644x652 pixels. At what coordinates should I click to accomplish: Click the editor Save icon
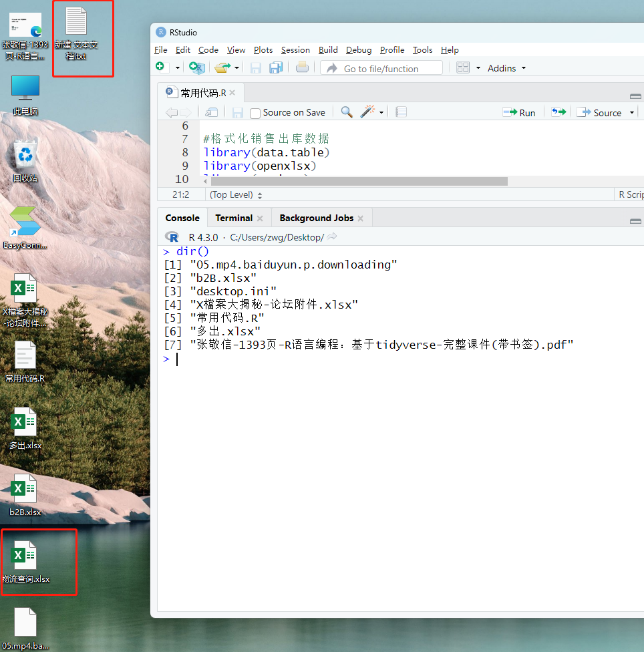[x=237, y=113]
